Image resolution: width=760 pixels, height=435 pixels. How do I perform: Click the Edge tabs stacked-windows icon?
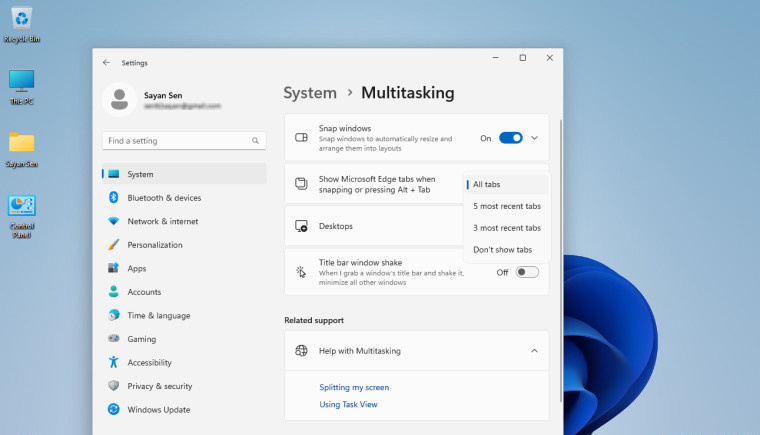[x=301, y=184]
